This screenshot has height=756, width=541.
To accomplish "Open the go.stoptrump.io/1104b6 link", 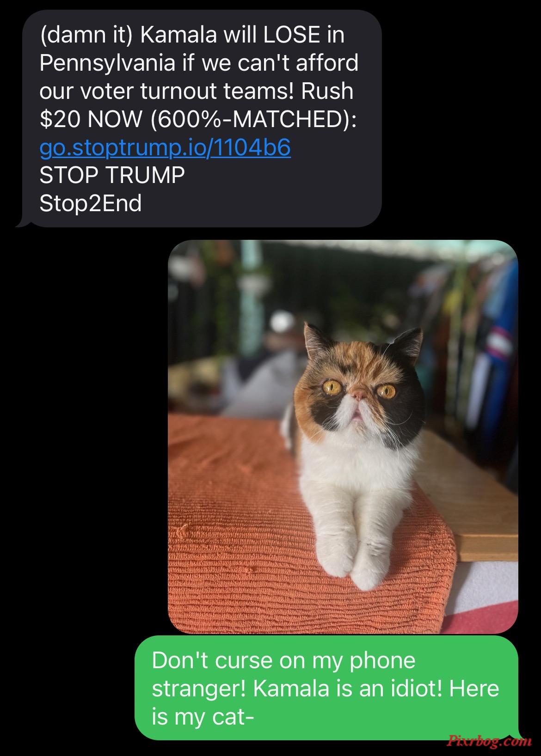I will click(165, 147).
